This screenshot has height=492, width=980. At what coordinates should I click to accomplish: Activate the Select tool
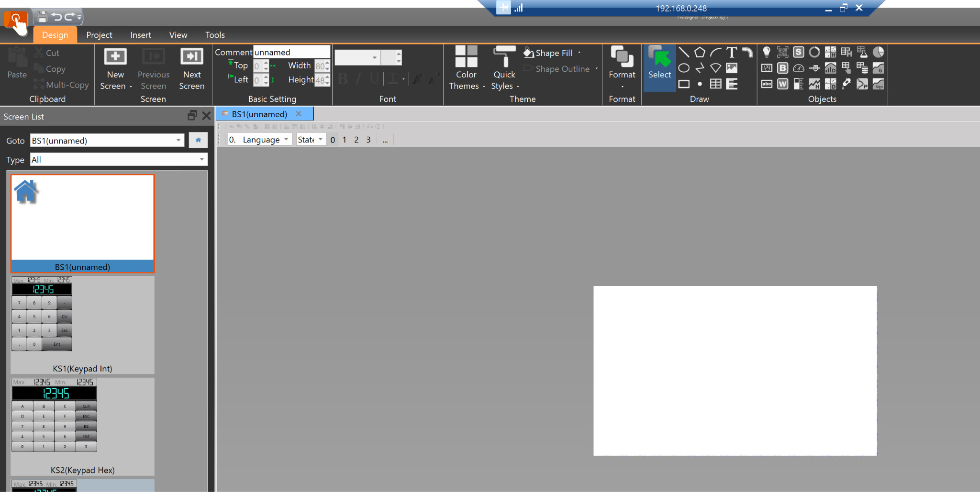click(659, 67)
